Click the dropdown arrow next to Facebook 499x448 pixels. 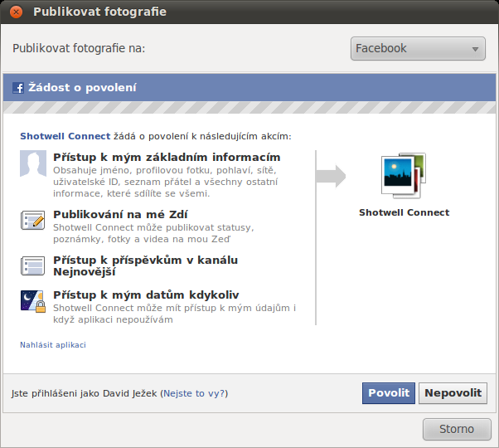(x=475, y=49)
